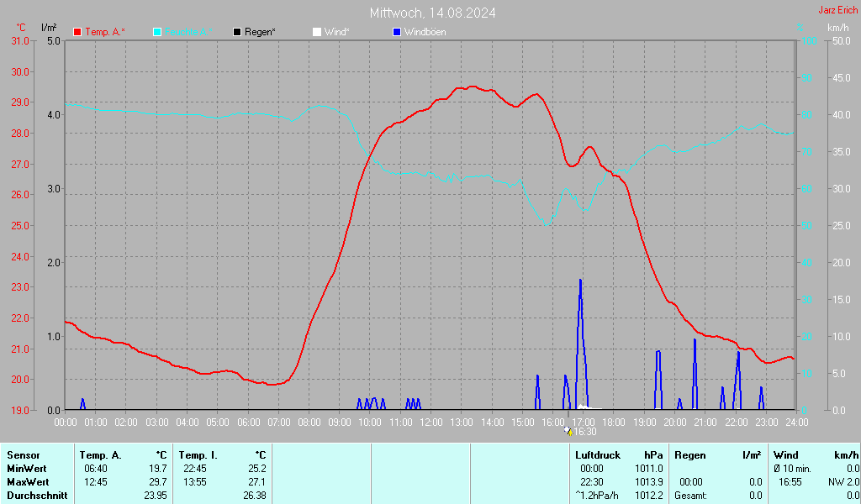Click the '50.0' wind speed axis value
Screen dimensions: 861x504
point(842,41)
